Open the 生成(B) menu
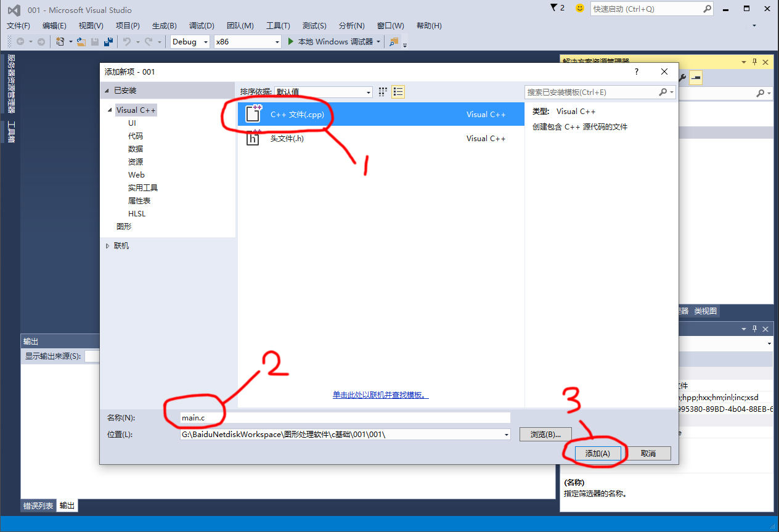This screenshot has height=532, width=779. (x=164, y=25)
